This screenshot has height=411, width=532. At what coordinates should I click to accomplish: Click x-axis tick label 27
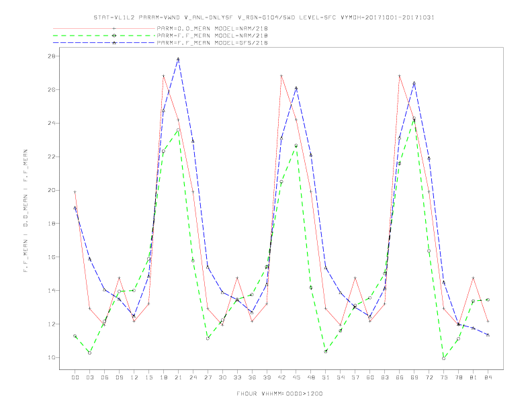point(208,377)
